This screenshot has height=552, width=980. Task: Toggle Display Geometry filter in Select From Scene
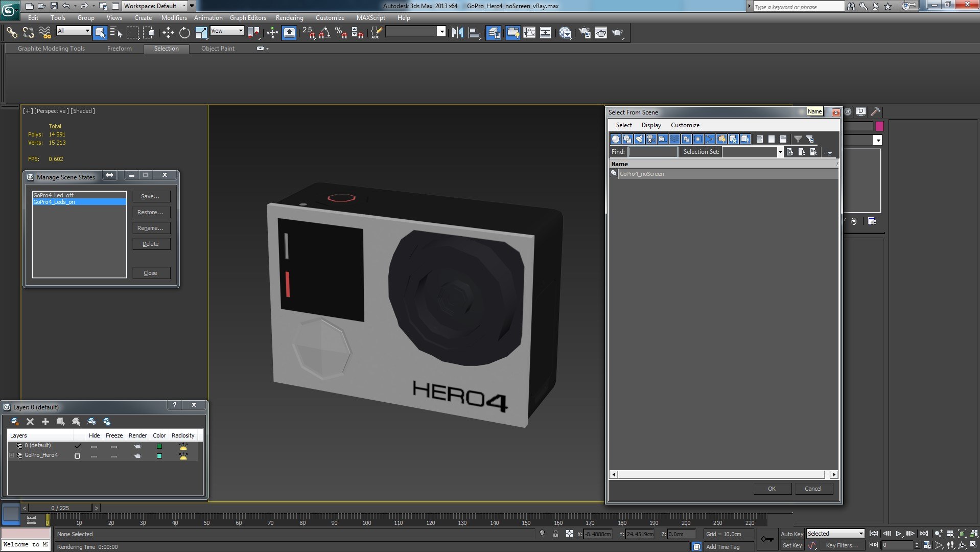coord(616,139)
